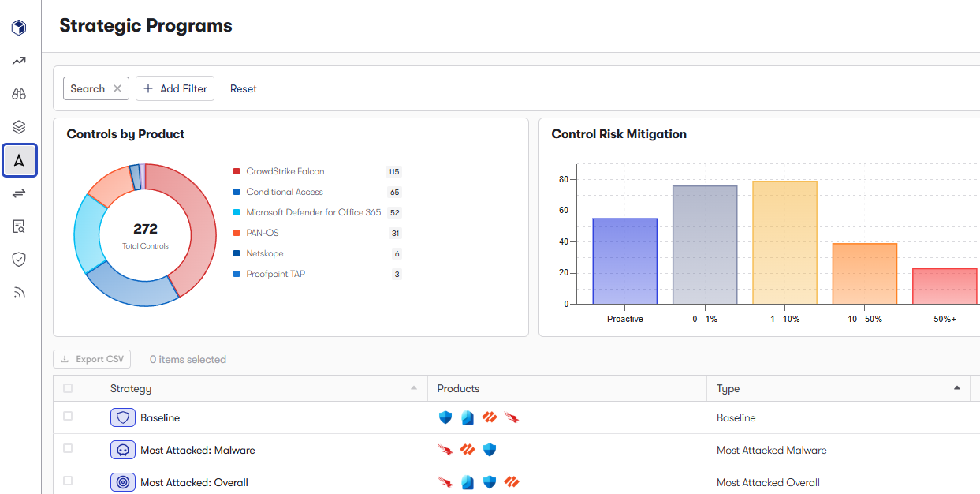980x494 pixels.
Task: Click the Add Filter button
Action: click(x=175, y=88)
